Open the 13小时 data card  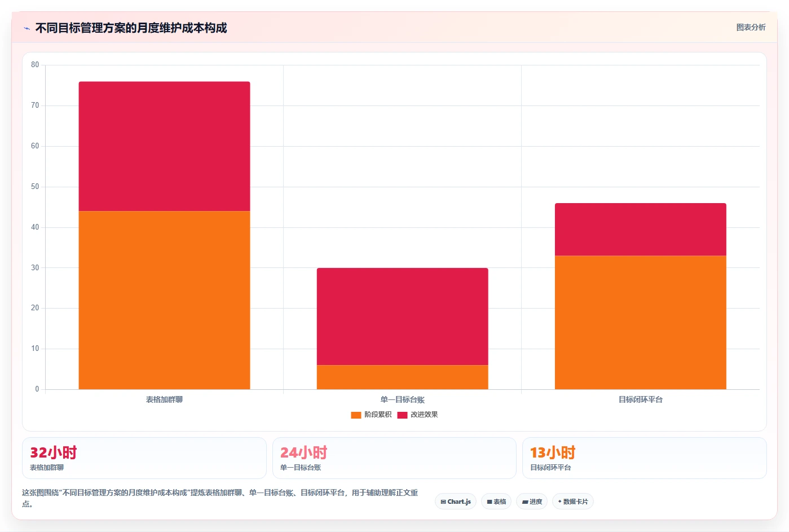point(644,458)
